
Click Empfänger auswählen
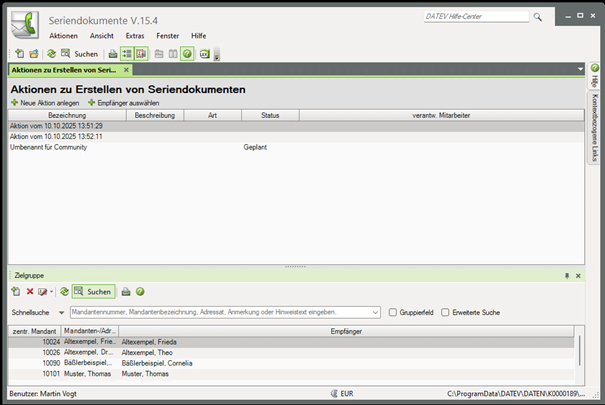[123, 103]
